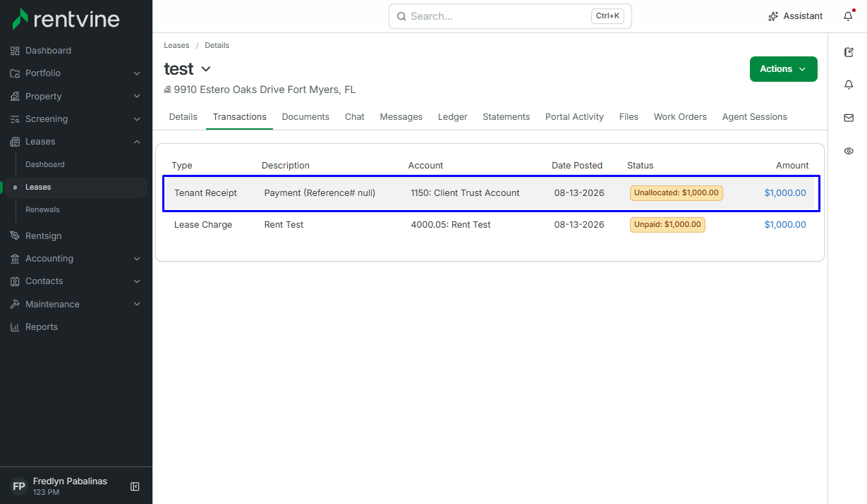Open the Messages tab
867x504 pixels.
pyautogui.click(x=401, y=117)
